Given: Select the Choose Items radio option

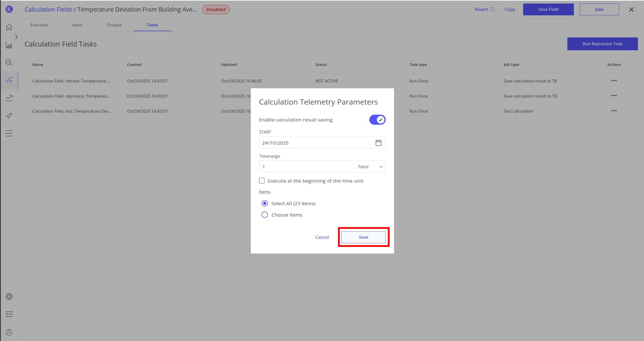Looking at the screenshot, I should pos(265,215).
